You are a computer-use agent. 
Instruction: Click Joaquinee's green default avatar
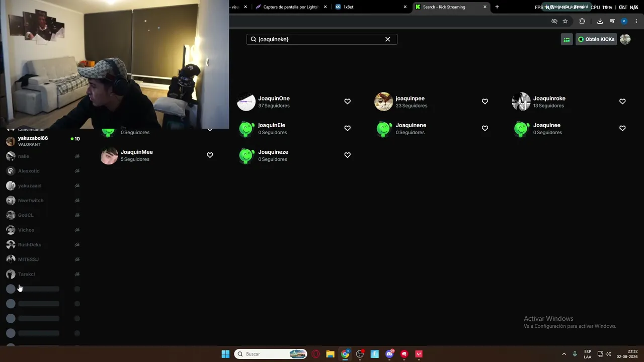(x=521, y=128)
